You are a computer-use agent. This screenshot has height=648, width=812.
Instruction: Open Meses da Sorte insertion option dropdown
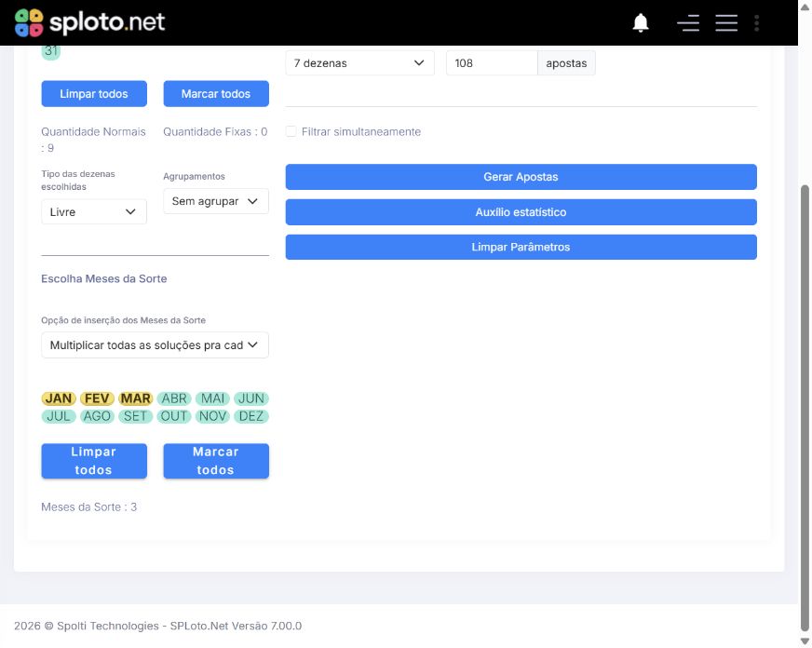tap(155, 344)
